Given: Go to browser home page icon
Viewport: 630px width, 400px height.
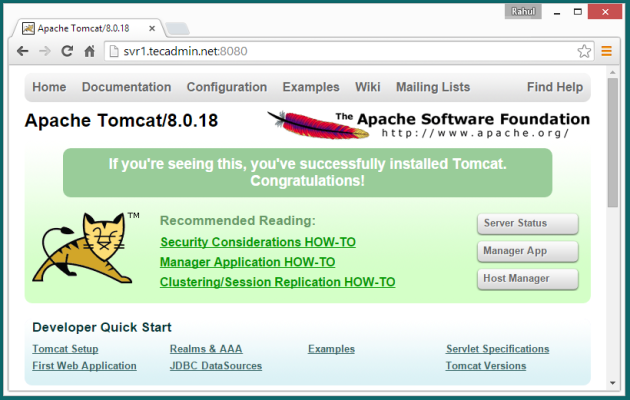Looking at the screenshot, I should (90, 50).
